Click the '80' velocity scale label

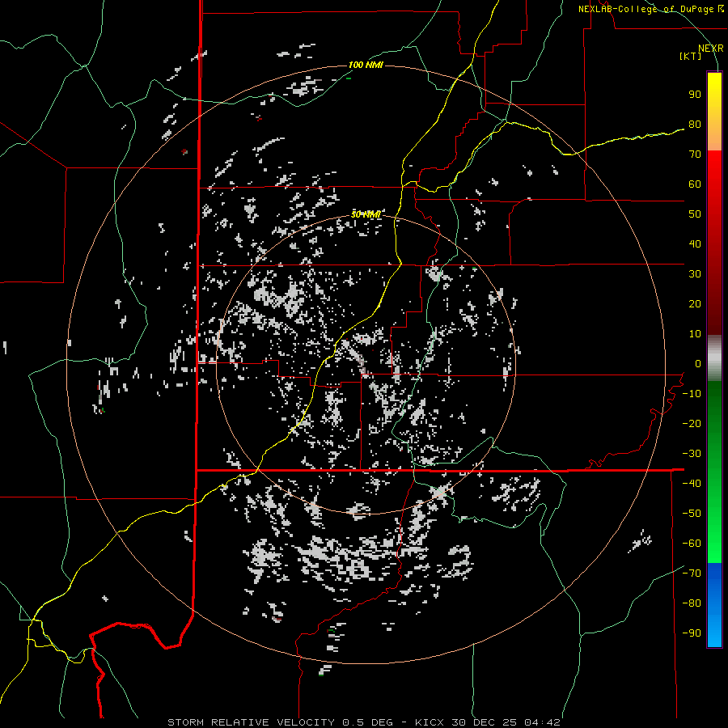point(695,124)
